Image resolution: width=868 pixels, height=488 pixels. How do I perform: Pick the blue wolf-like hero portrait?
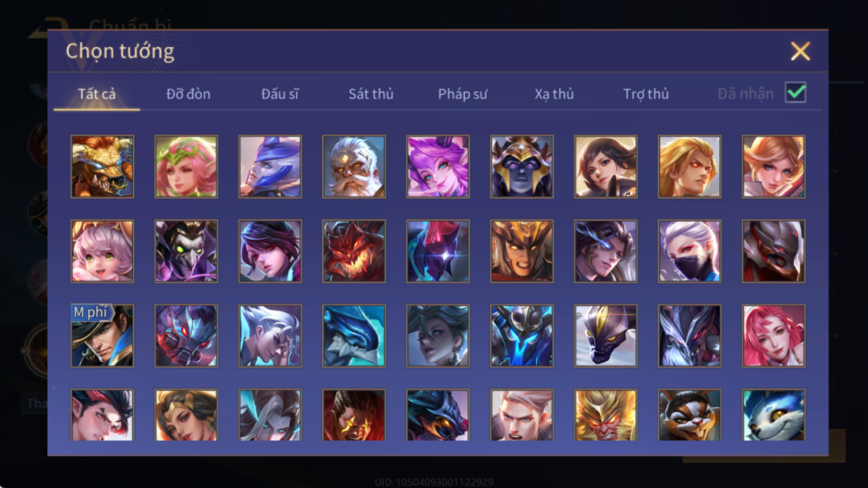[x=774, y=415]
